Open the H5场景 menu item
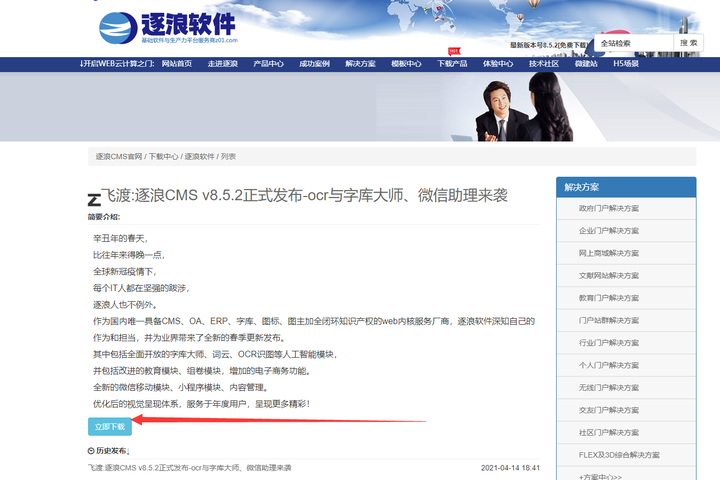This screenshot has width=720, height=480. pos(626,64)
